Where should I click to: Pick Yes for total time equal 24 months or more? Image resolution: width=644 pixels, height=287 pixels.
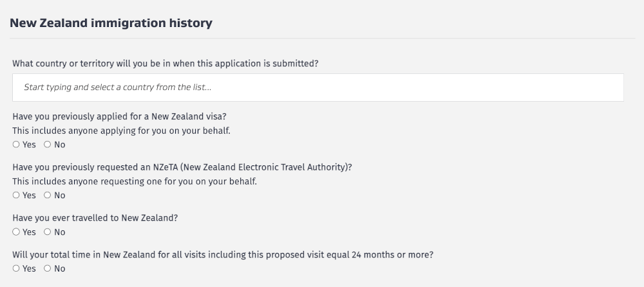point(16,269)
